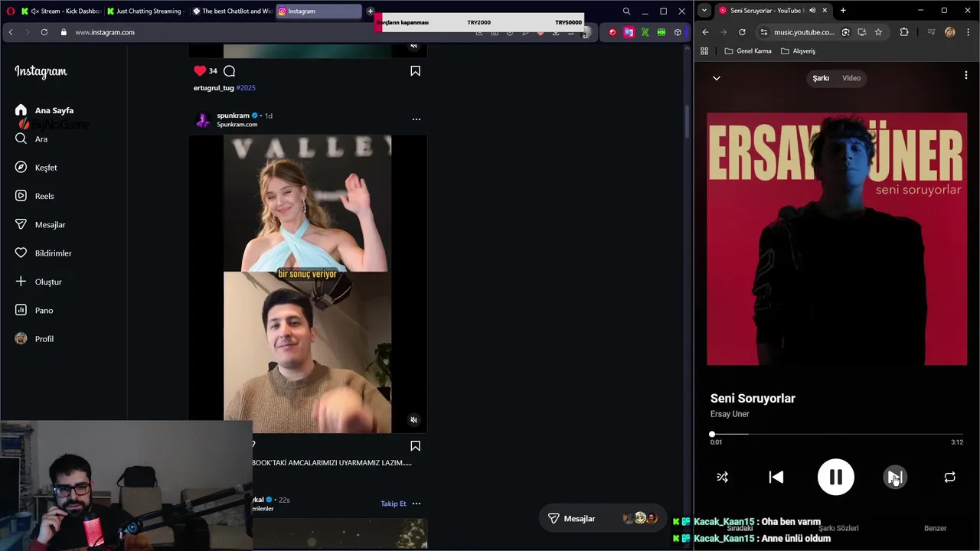Click Oluştur create in Instagram sidebar

click(38, 282)
